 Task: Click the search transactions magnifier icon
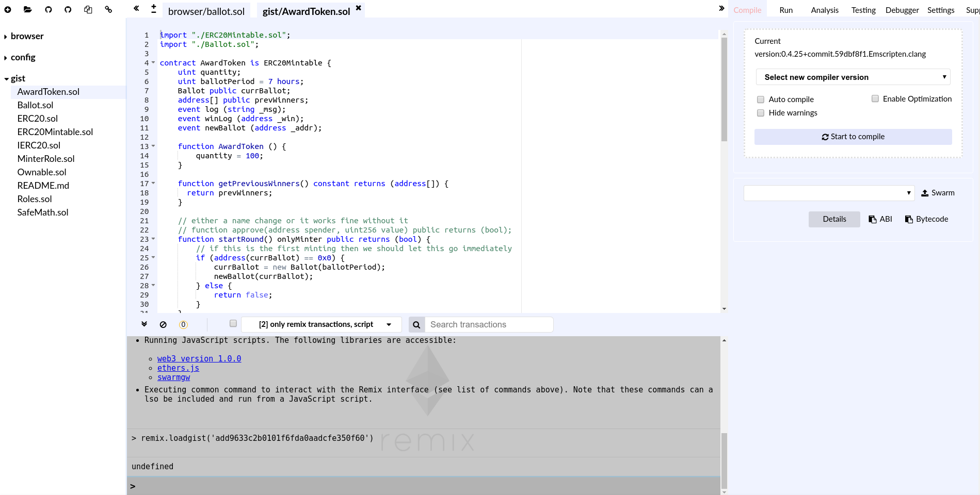[416, 324]
